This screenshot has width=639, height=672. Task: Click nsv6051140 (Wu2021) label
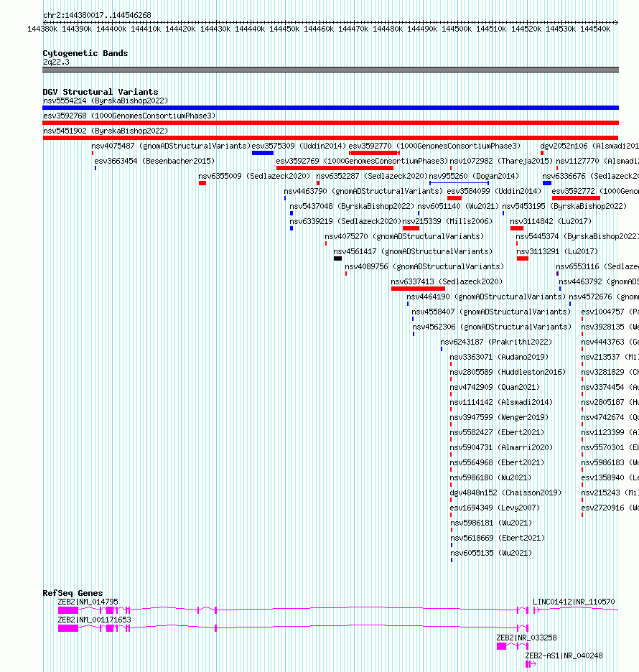click(458, 206)
